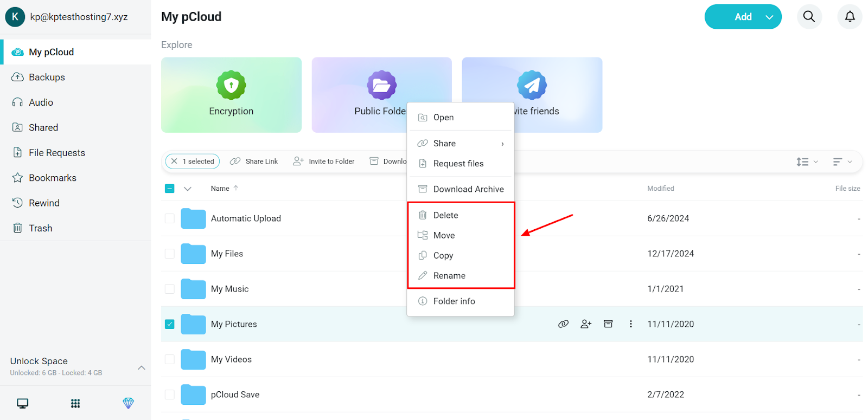
Task: Click the search magnifier icon
Action: click(809, 17)
